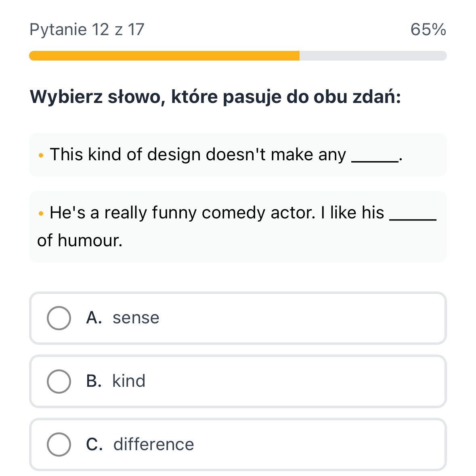Click the 'Pytanie 12 z 17' counter
Viewport: 476px width, 476px height.
click(x=87, y=29)
